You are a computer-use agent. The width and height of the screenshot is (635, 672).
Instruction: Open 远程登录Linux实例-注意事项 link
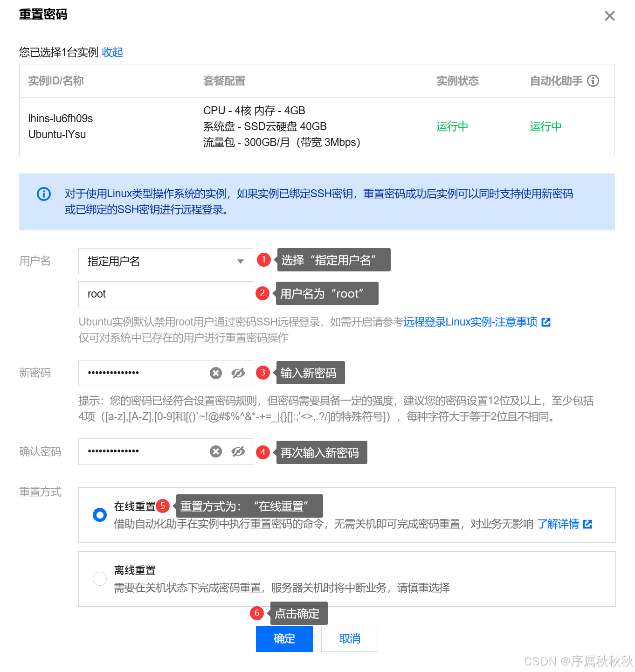[471, 322]
